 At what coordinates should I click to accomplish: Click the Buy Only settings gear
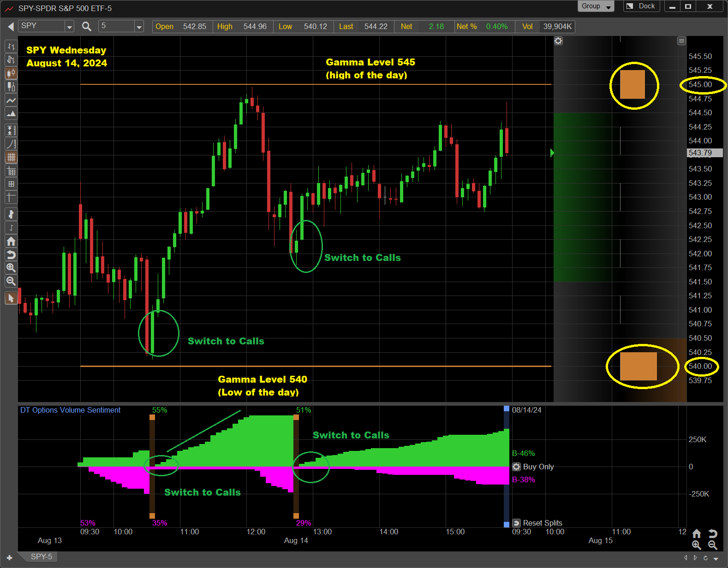tap(517, 467)
